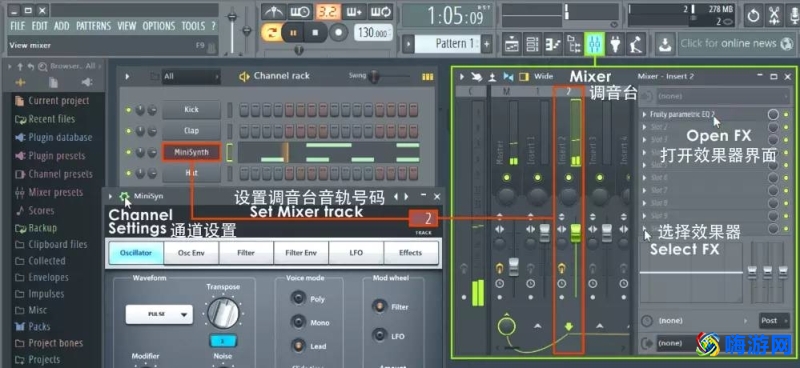800x368 pixels.
Task: Click the microphone recording icon
Action: coord(794,15)
